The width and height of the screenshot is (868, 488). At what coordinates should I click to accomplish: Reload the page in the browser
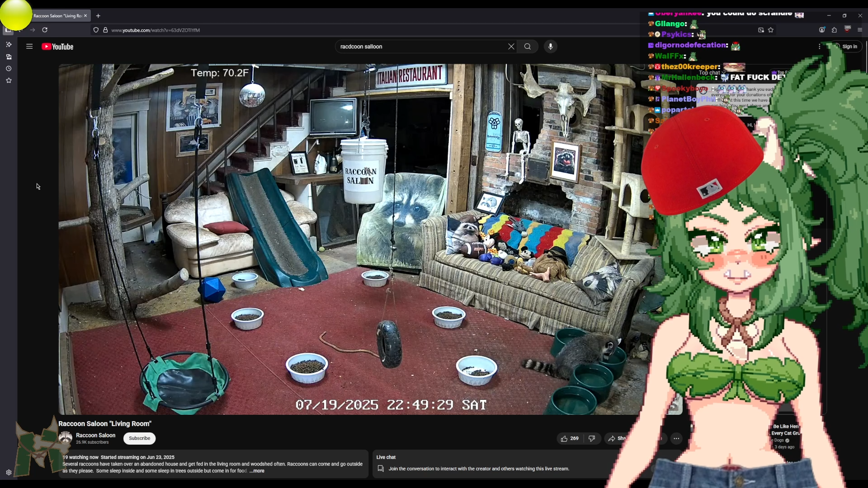pyautogui.click(x=45, y=30)
